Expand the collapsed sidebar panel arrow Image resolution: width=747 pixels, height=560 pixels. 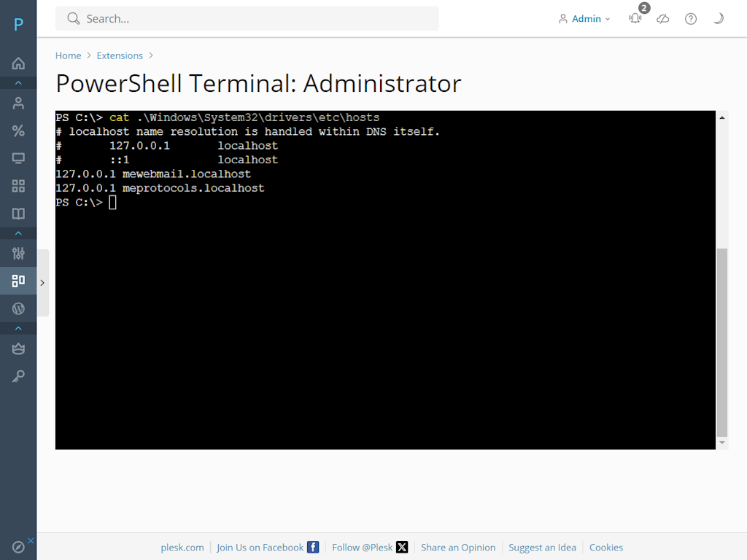pos(42,283)
